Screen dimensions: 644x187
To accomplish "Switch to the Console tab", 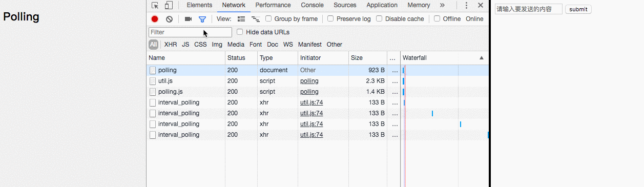I will [x=312, y=5].
